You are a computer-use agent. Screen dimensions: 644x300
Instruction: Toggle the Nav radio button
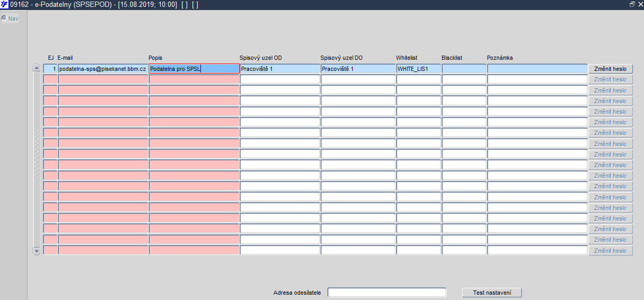pos(4,19)
